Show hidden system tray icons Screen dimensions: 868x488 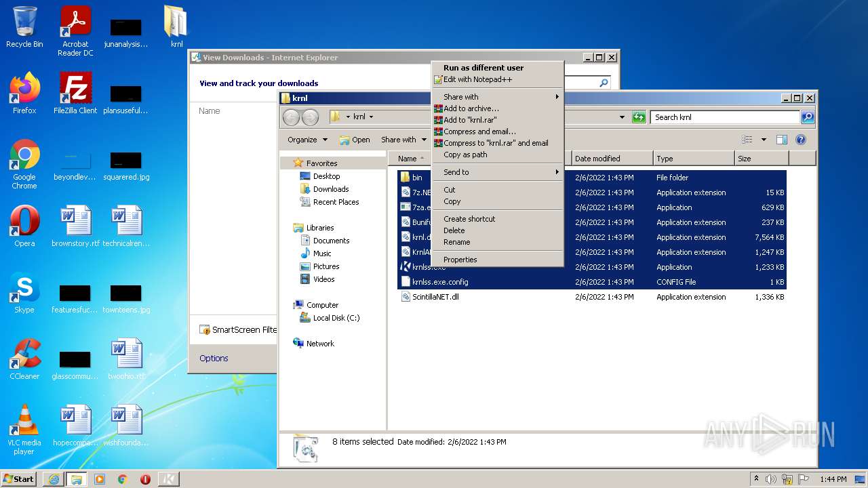[x=756, y=479]
